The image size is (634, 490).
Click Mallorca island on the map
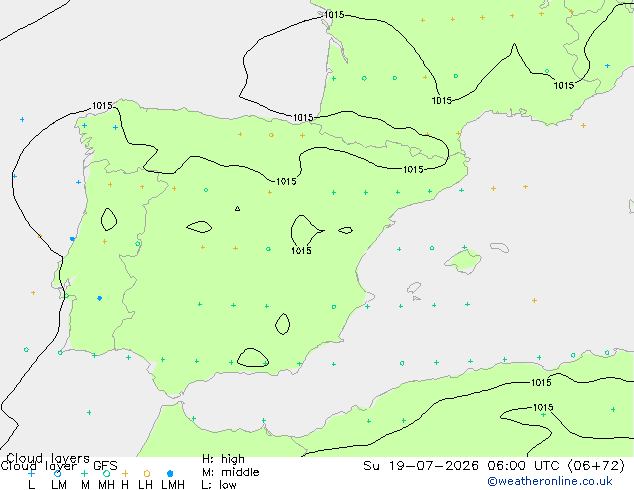(463, 261)
